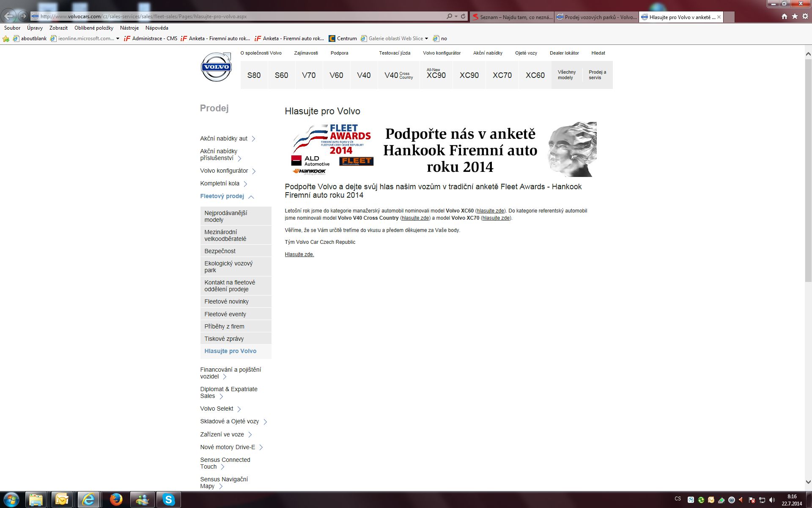Expand Volvo Selekt item
Image resolution: width=812 pixels, height=508 pixels.
[x=239, y=409]
